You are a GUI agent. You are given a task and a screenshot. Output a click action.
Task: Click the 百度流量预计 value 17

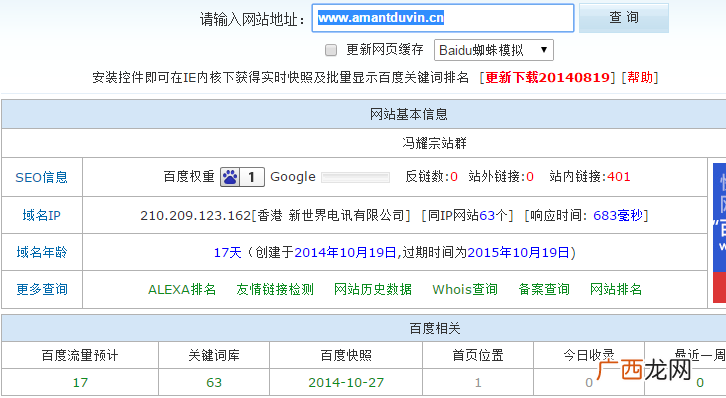(80, 383)
